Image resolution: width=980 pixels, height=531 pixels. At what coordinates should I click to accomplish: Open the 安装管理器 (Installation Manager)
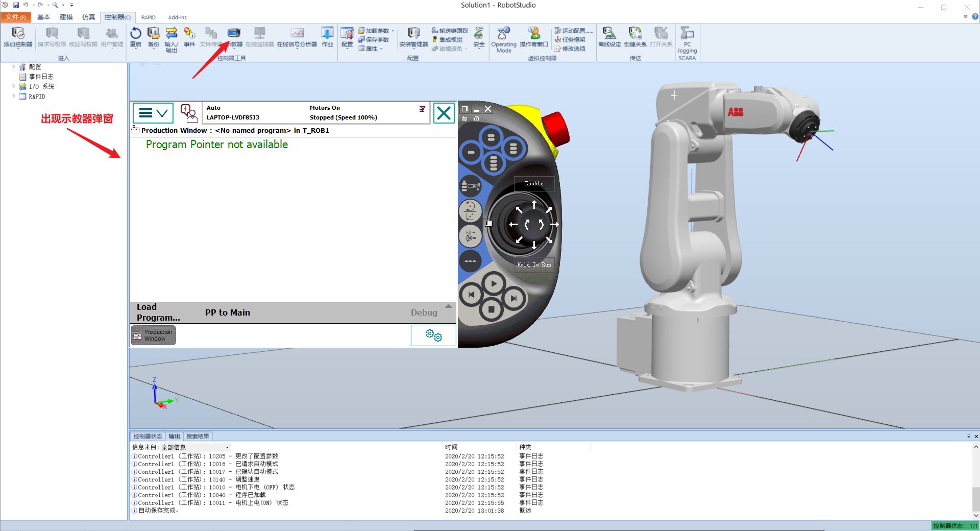413,37
